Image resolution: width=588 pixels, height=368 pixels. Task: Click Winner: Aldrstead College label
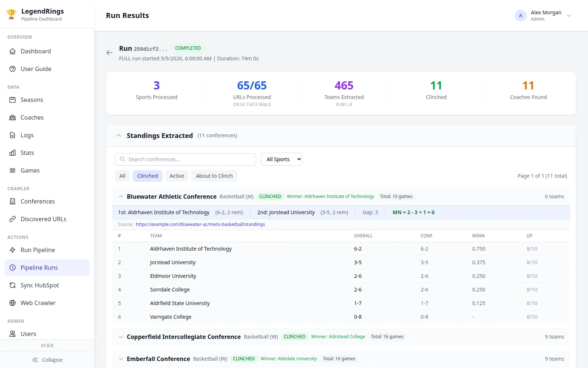pyautogui.click(x=338, y=337)
